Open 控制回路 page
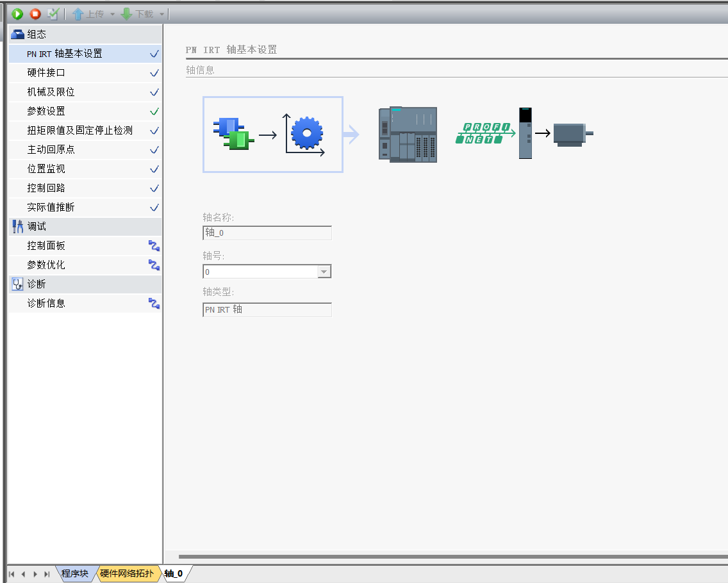Screen dimensions: 728x583 coord(85,188)
